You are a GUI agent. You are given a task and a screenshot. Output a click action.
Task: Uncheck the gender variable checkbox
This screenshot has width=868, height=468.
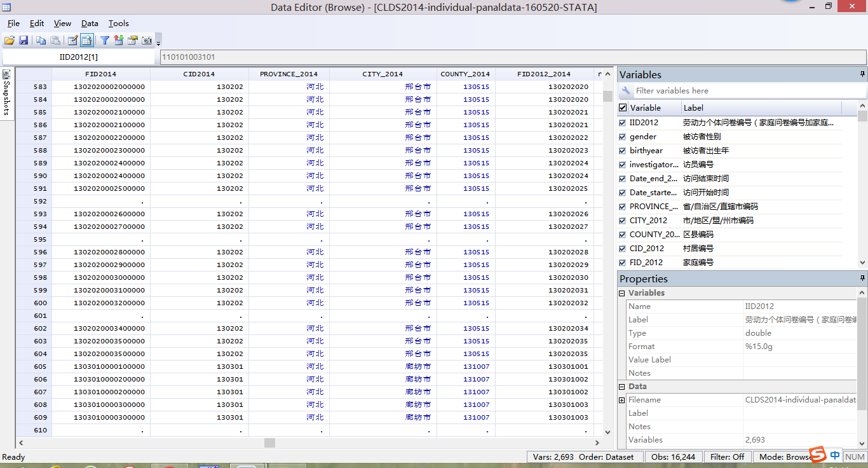click(x=622, y=137)
